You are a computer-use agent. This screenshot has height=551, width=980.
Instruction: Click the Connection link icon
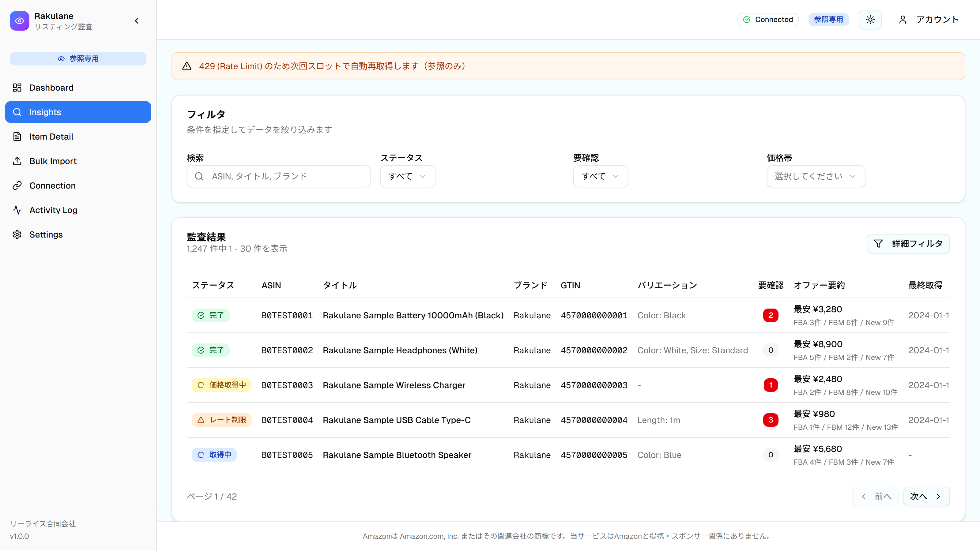click(x=17, y=186)
